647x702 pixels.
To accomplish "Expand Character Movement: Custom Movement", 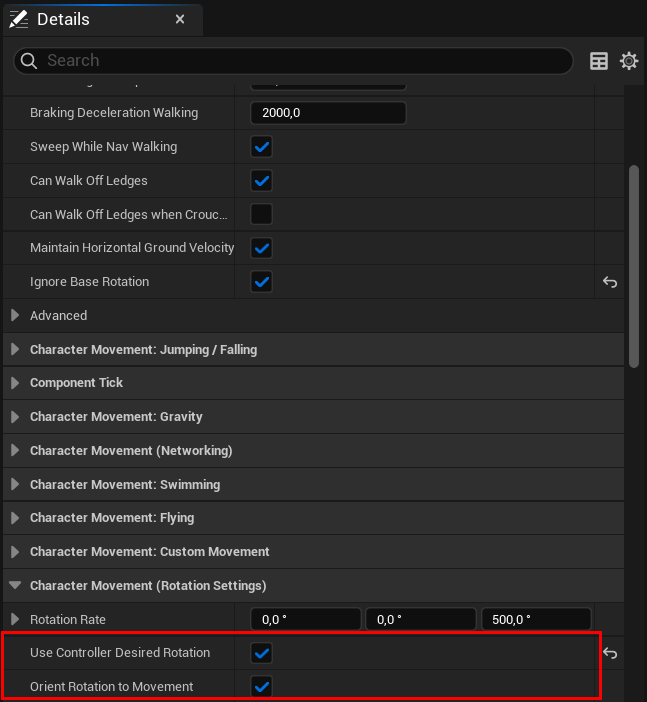I will pyautogui.click(x=15, y=552).
